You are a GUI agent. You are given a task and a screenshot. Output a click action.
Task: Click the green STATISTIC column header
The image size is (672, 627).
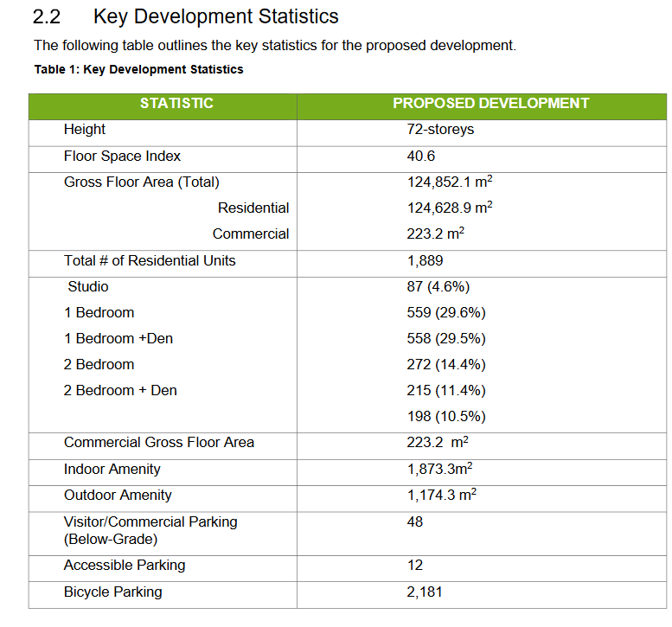point(176,104)
